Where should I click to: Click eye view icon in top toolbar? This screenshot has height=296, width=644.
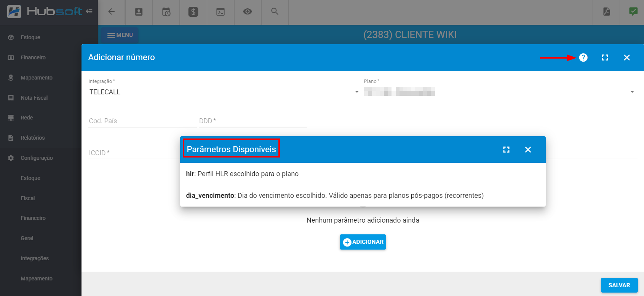pos(248,12)
